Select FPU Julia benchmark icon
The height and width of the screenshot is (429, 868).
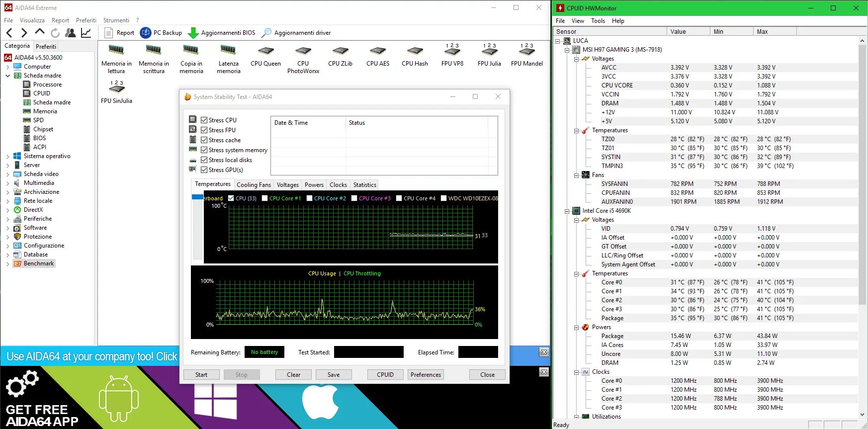[489, 55]
